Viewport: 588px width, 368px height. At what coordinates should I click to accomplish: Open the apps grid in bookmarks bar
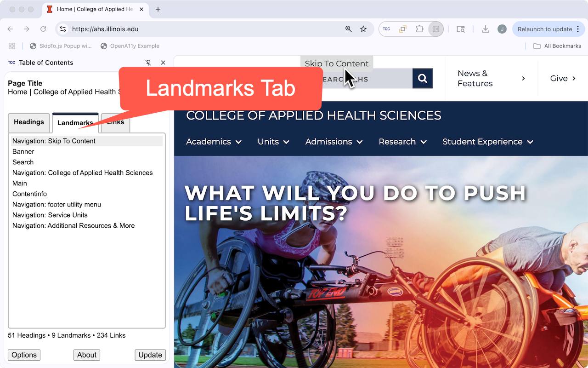click(12, 46)
